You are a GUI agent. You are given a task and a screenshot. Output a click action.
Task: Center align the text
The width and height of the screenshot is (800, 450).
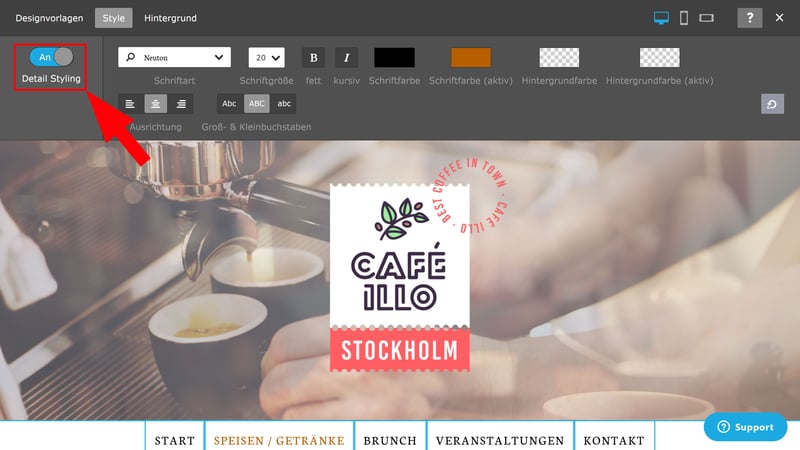tap(155, 104)
